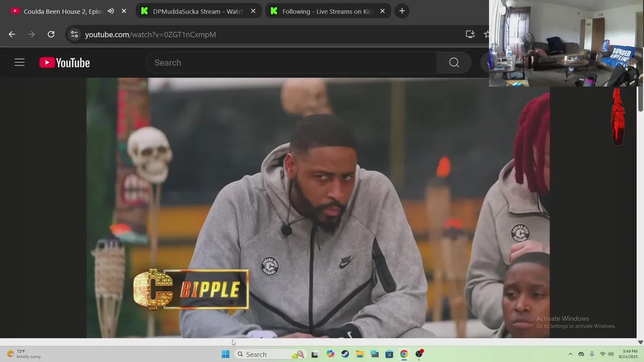Click the OneDrive tray icon
644x362 pixels.
pos(581,354)
